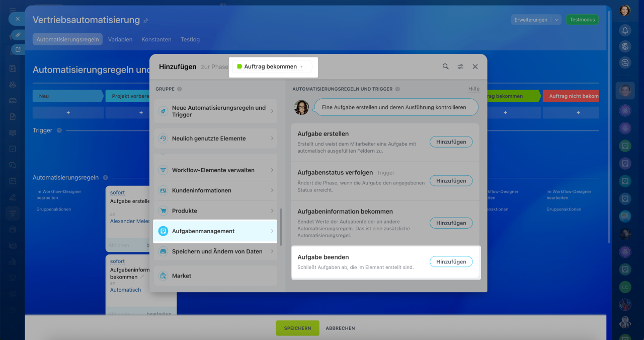This screenshot has width=644, height=340.
Task: Click the assistant avatar in dialog
Action: coord(301,107)
